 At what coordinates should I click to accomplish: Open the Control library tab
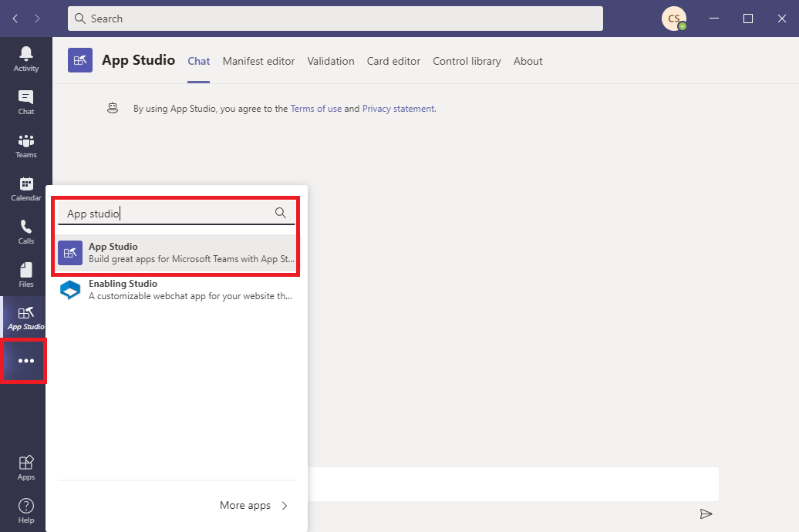click(x=467, y=61)
